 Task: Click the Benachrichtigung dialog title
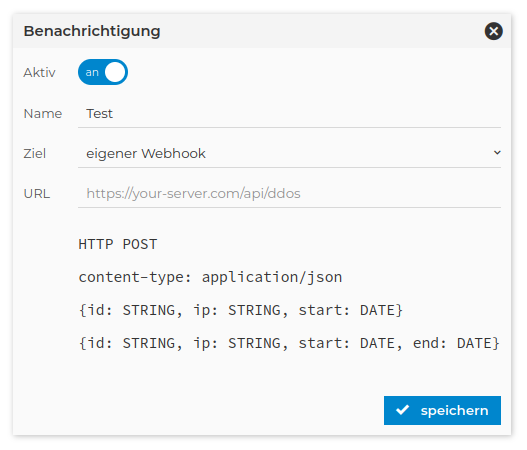pyautogui.click(x=92, y=31)
